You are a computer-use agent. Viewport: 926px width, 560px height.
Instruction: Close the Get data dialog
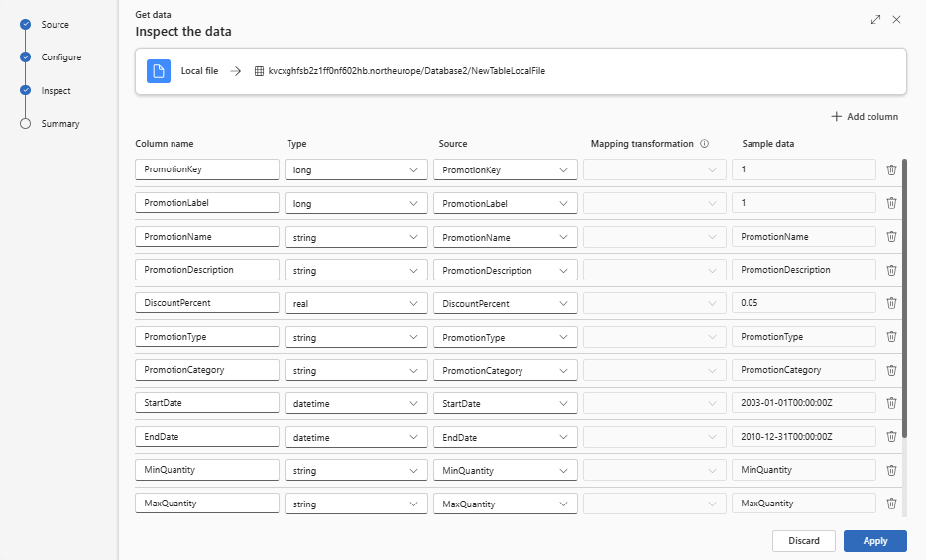pyautogui.click(x=897, y=20)
